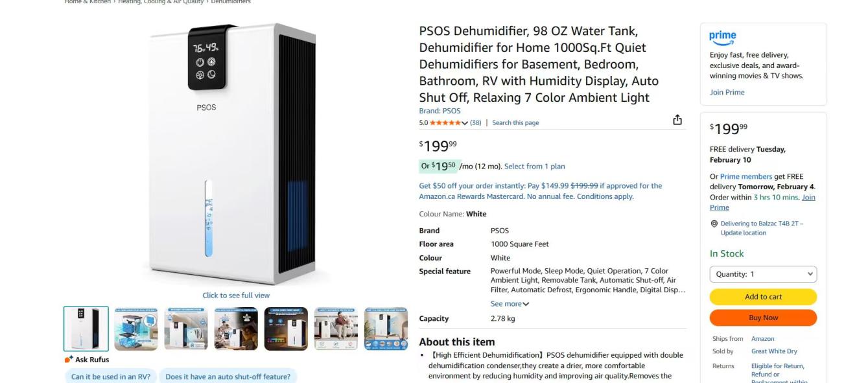
Task: Click the delivery location pin icon
Action: [x=714, y=224]
